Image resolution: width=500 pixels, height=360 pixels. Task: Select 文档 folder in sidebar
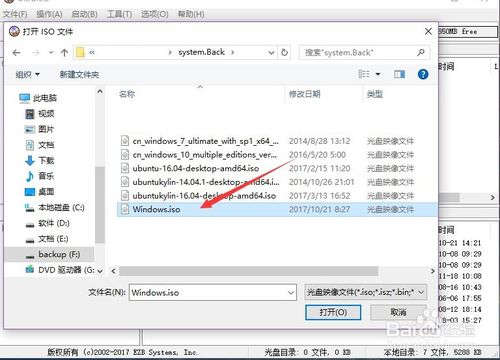coord(40,145)
